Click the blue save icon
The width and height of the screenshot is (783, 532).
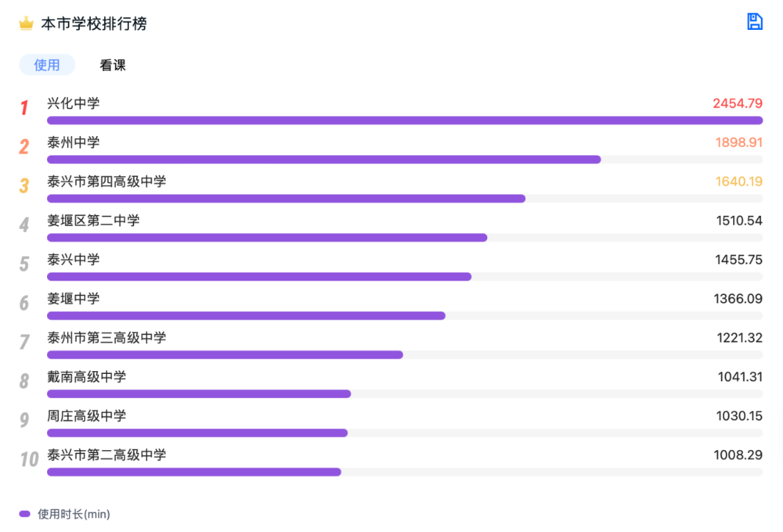click(754, 21)
